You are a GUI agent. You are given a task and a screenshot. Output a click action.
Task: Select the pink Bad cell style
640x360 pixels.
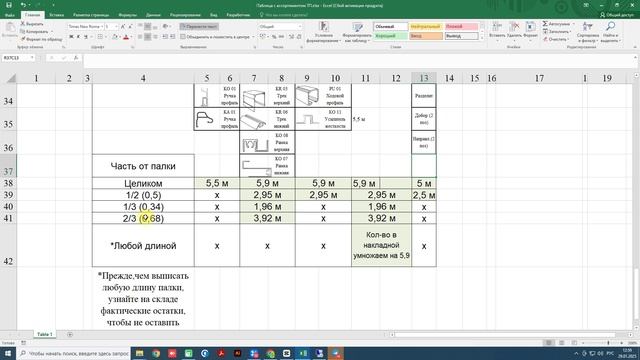click(461, 27)
